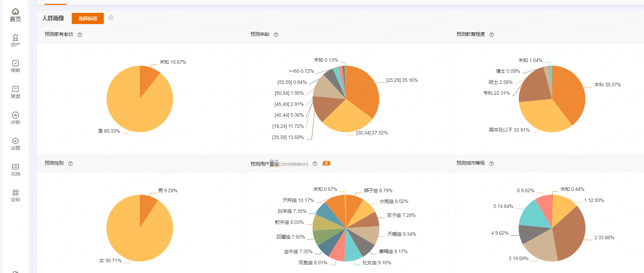This screenshot has width=644, height=273.
Task: Click the 天秤座 10.17% constellation label
Action: [298, 200]
